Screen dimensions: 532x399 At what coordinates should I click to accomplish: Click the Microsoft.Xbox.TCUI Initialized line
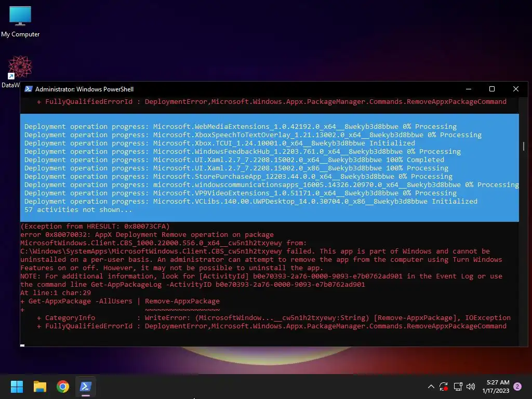(x=220, y=143)
